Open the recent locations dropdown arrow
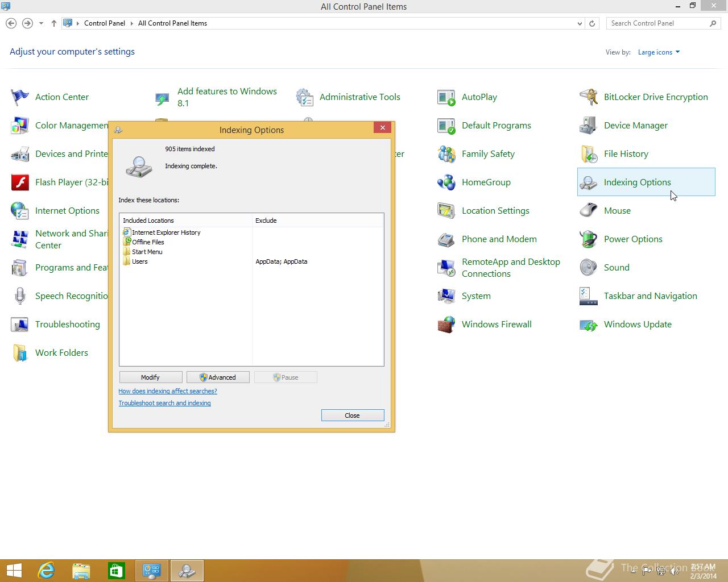The width and height of the screenshot is (728, 582). point(41,23)
